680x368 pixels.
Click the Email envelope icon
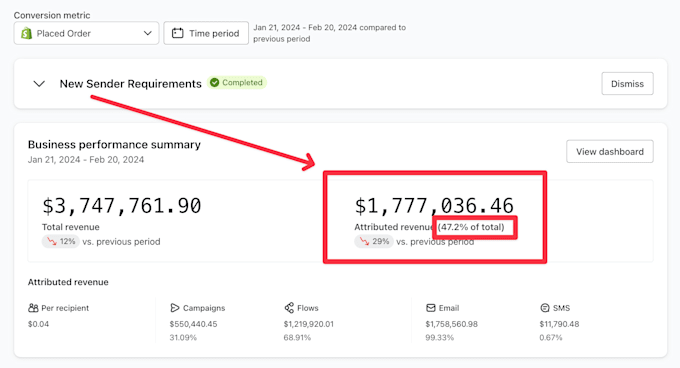pos(431,308)
